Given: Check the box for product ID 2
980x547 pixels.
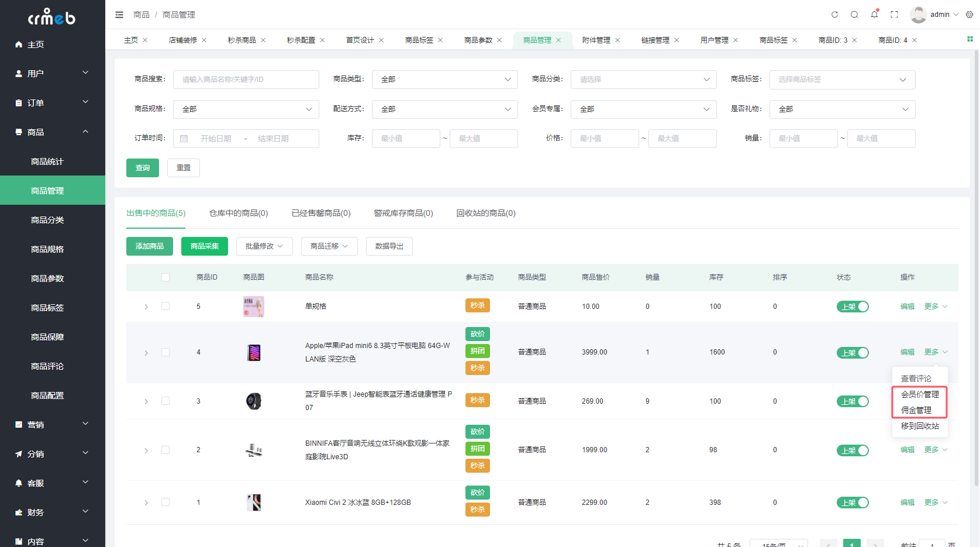Looking at the screenshot, I should [165, 450].
